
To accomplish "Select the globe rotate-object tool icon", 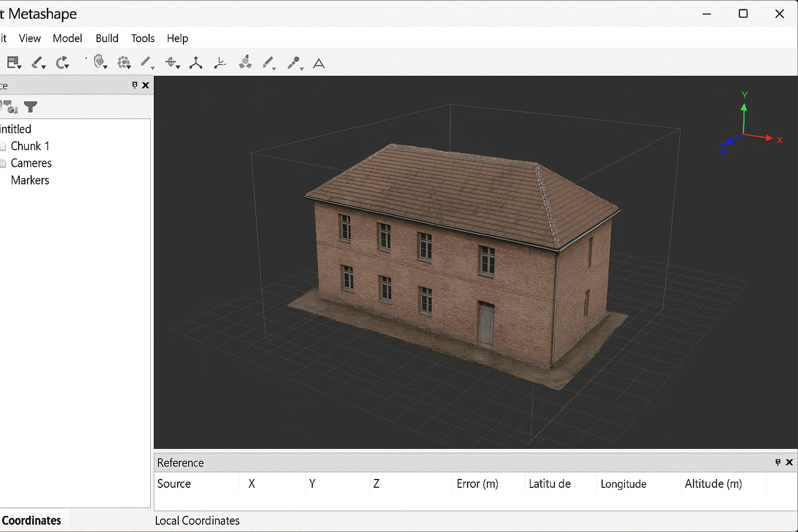I will click(x=171, y=62).
